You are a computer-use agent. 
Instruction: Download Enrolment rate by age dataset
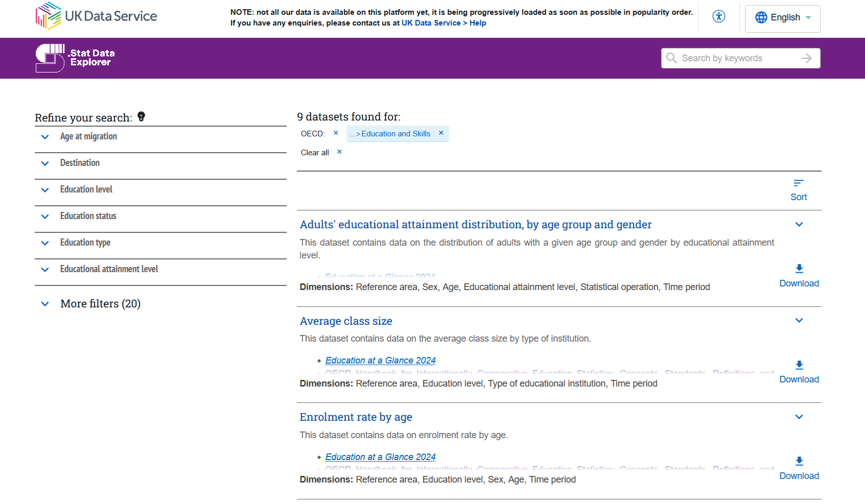pos(799,468)
